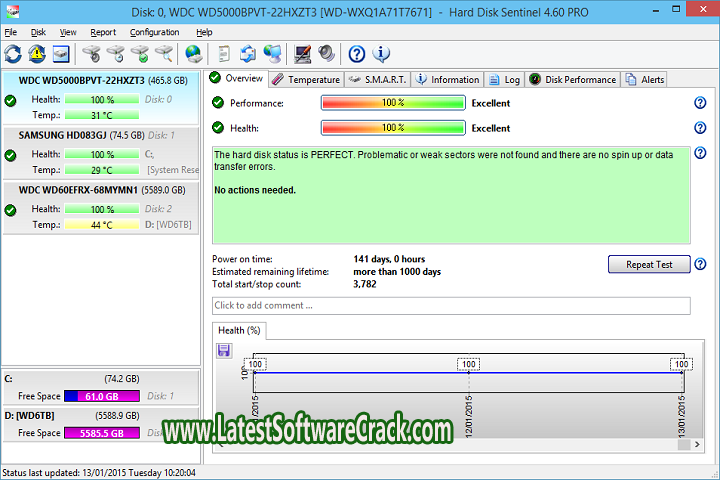This screenshot has width=720, height=480.
Task: Switch to the Overview tab
Action: tap(237, 79)
